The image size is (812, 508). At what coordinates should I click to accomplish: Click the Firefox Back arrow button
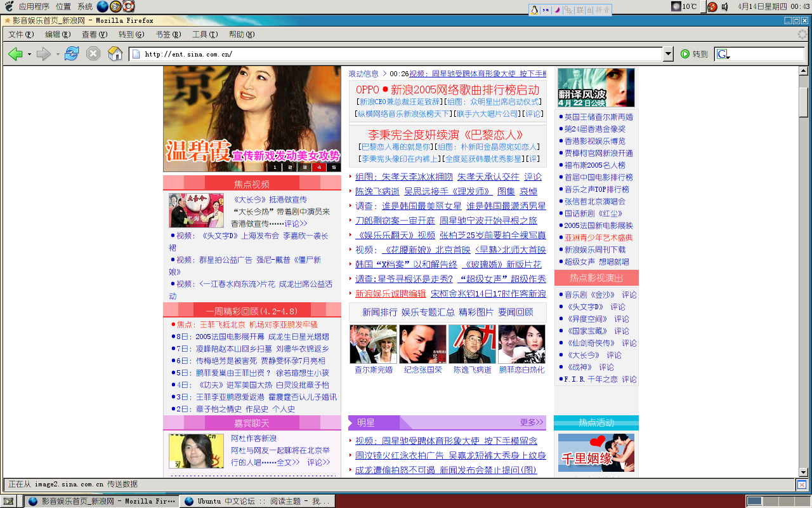click(15, 54)
